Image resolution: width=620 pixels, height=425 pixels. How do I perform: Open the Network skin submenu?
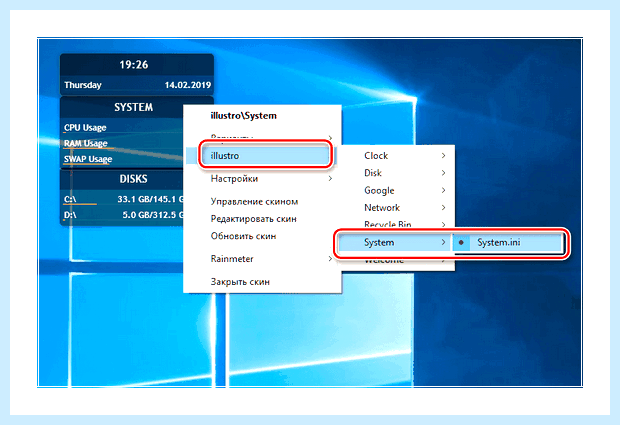397,208
